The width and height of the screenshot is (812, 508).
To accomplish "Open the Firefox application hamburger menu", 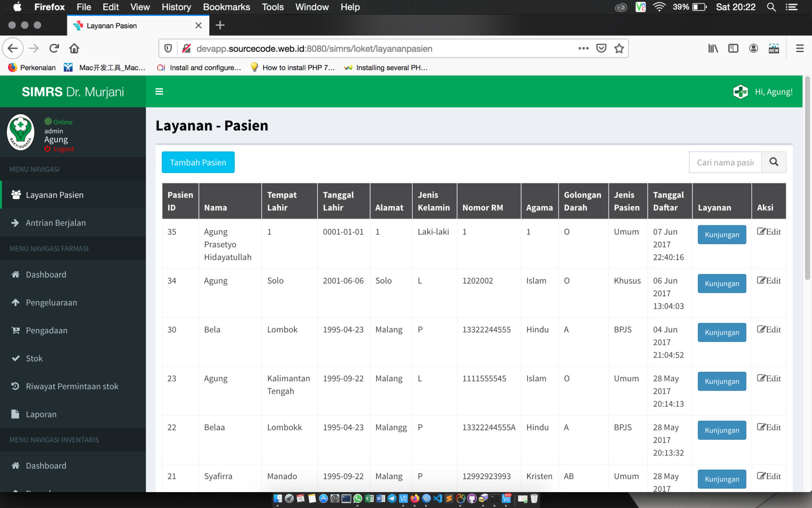I will tap(800, 48).
